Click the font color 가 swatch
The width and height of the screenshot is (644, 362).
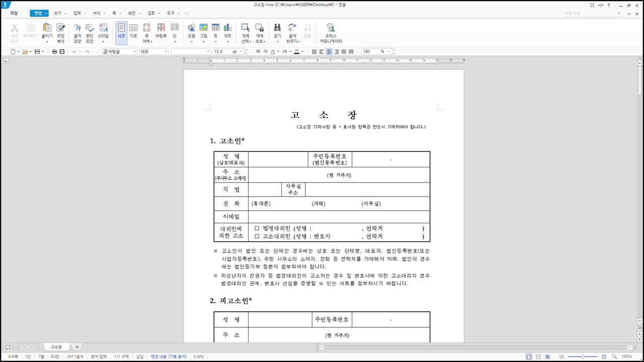point(296,52)
